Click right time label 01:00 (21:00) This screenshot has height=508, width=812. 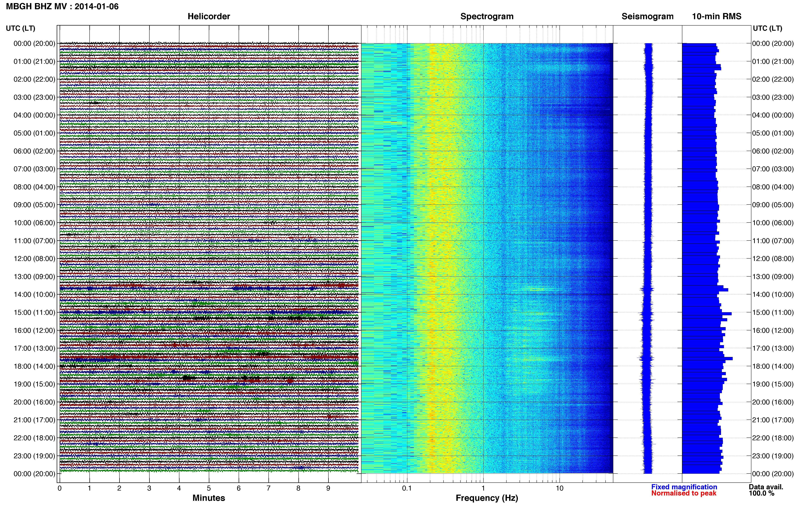[x=773, y=62]
